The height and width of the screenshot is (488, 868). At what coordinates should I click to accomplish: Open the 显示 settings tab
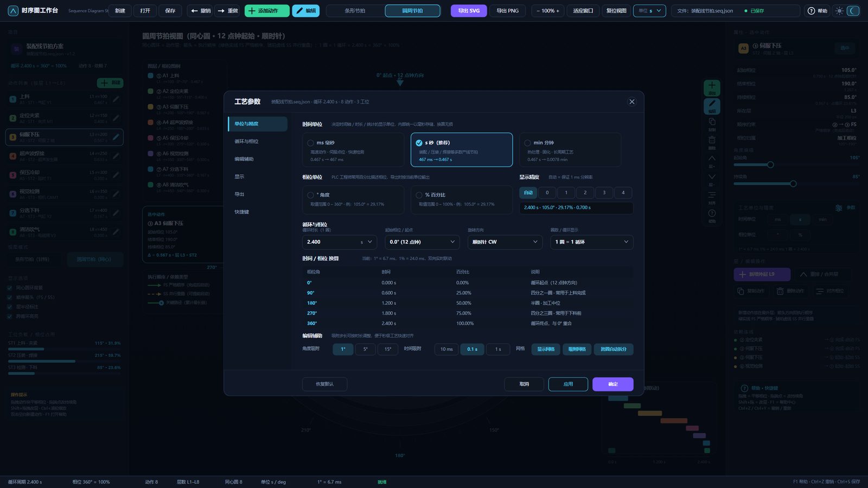click(258, 177)
